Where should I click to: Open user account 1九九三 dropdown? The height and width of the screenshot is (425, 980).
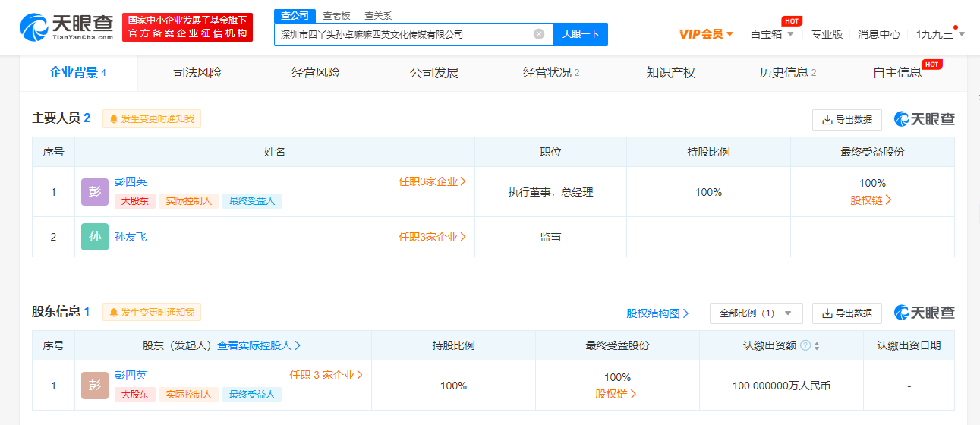point(941,34)
